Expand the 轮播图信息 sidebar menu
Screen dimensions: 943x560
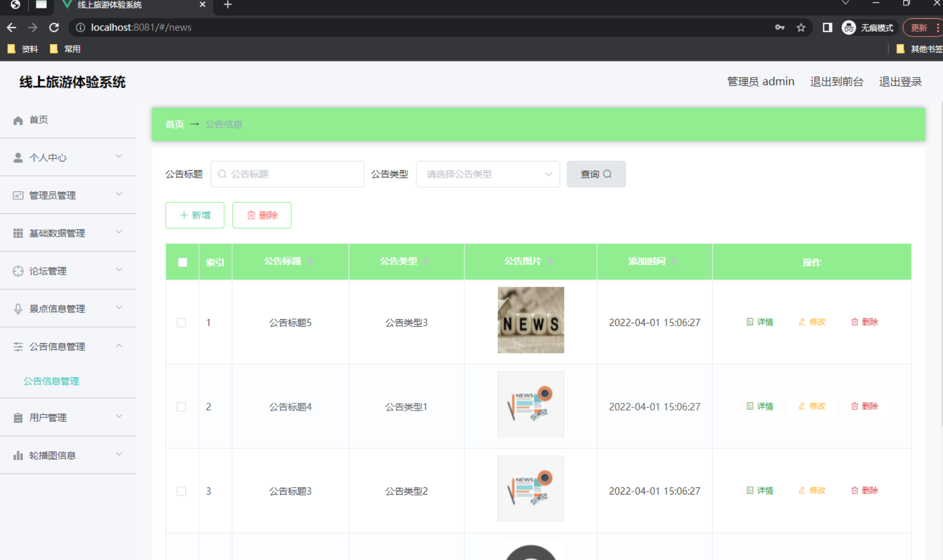tap(68, 455)
